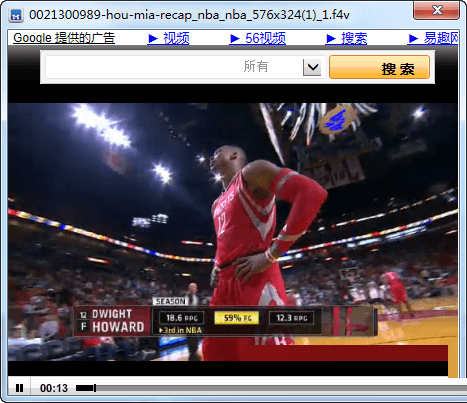Click the Dwight Howard video frame
Viewport: 467px width, 403px height.
coord(233,232)
